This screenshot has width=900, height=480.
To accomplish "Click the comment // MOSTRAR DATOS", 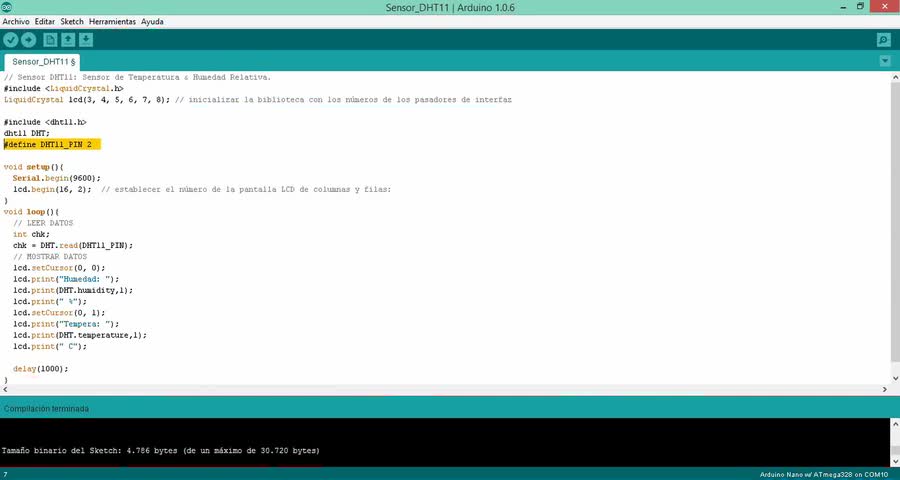I will point(50,257).
